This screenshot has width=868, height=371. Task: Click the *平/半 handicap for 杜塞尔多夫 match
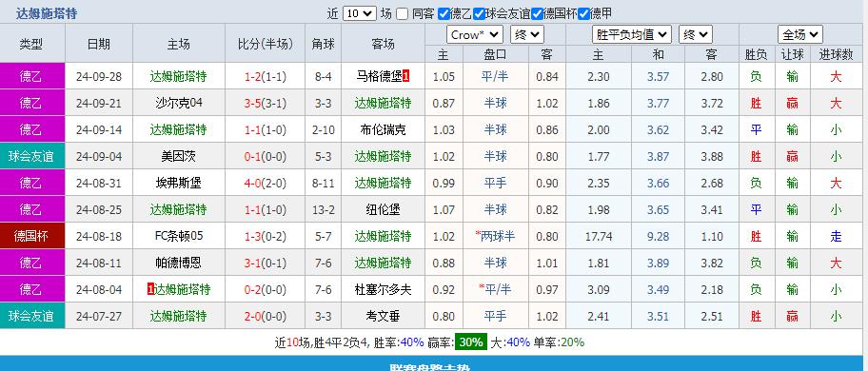(495, 289)
